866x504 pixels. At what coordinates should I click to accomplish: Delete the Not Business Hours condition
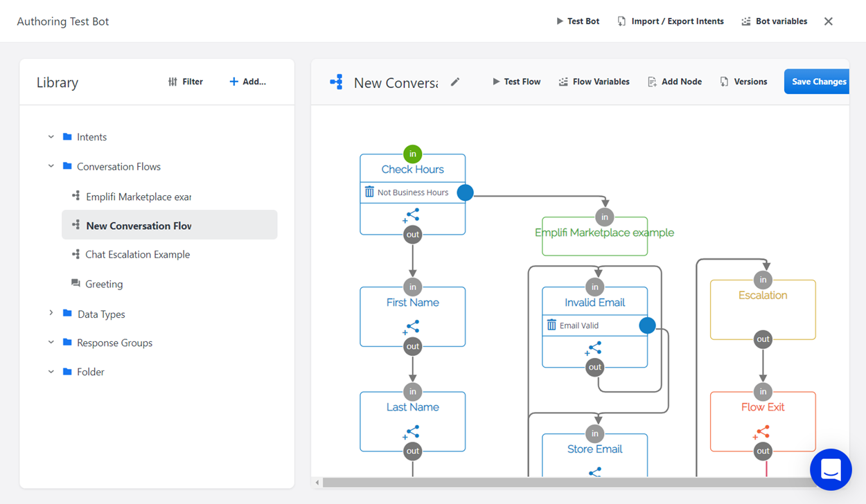[x=369, y=192]
